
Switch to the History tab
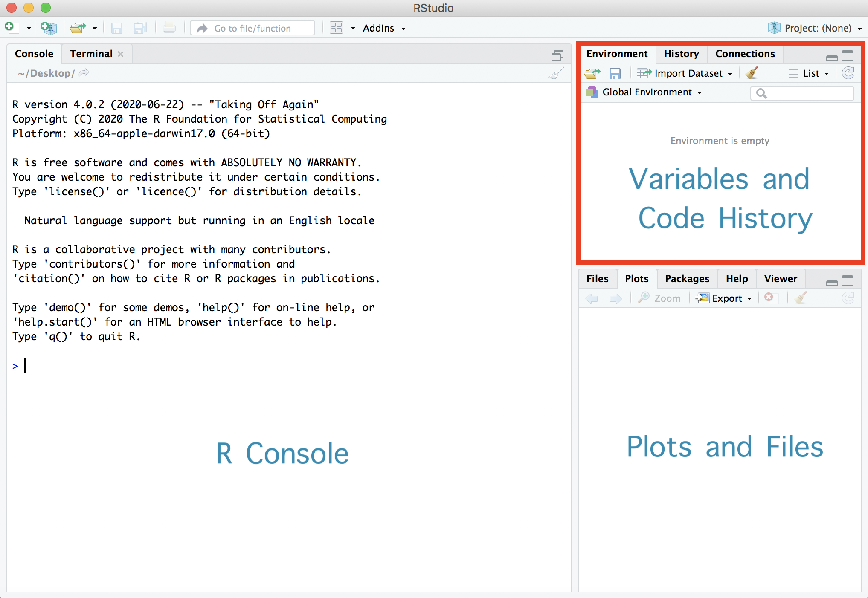681,54
